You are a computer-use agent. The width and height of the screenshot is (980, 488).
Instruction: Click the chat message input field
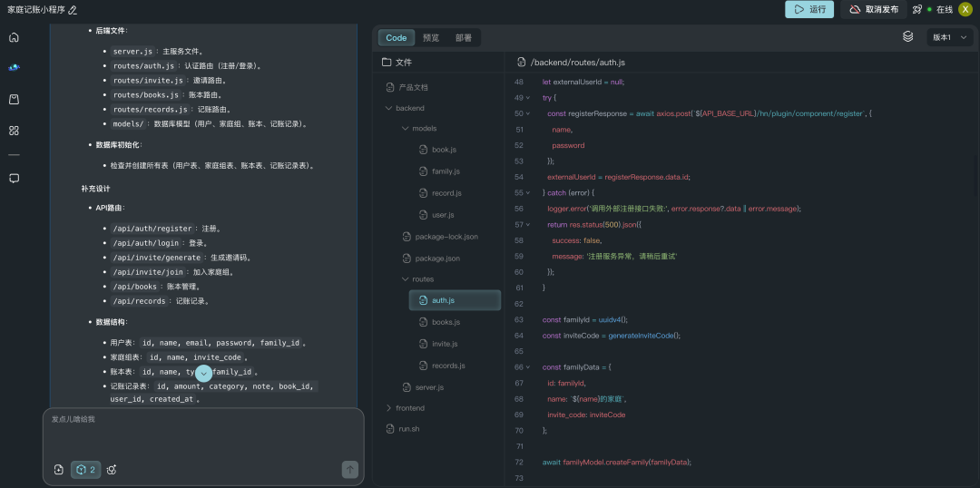click(x=204, y=434)
